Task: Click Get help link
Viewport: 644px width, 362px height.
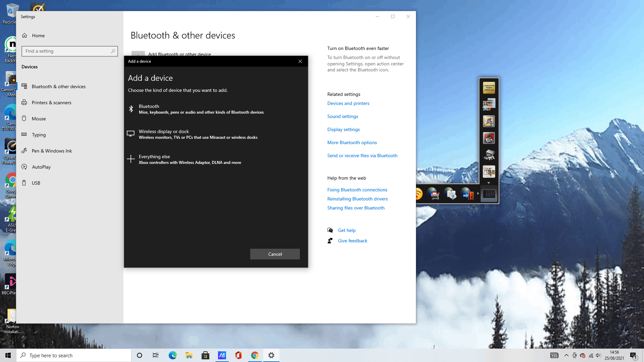Action: coord(347,230)
